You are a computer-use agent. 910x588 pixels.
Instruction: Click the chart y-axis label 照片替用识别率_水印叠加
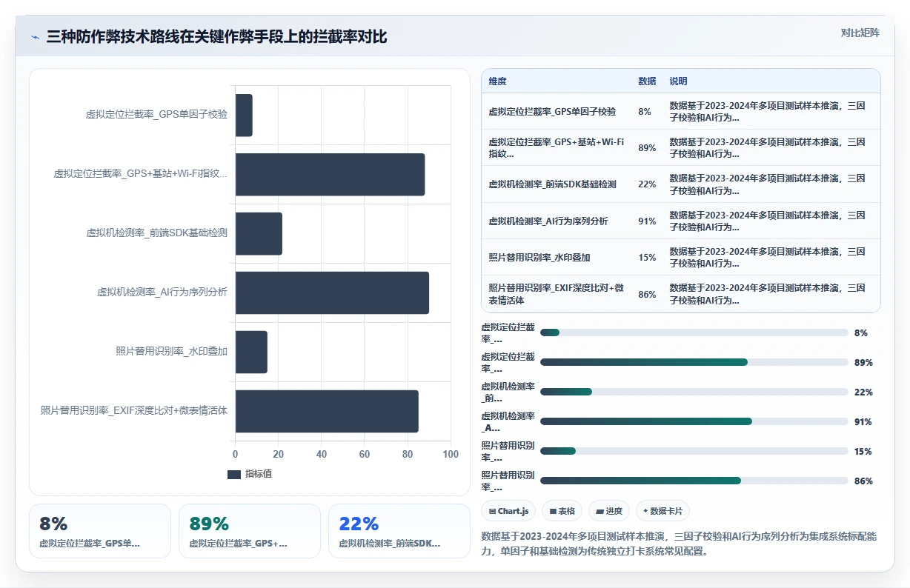point(172,351)
